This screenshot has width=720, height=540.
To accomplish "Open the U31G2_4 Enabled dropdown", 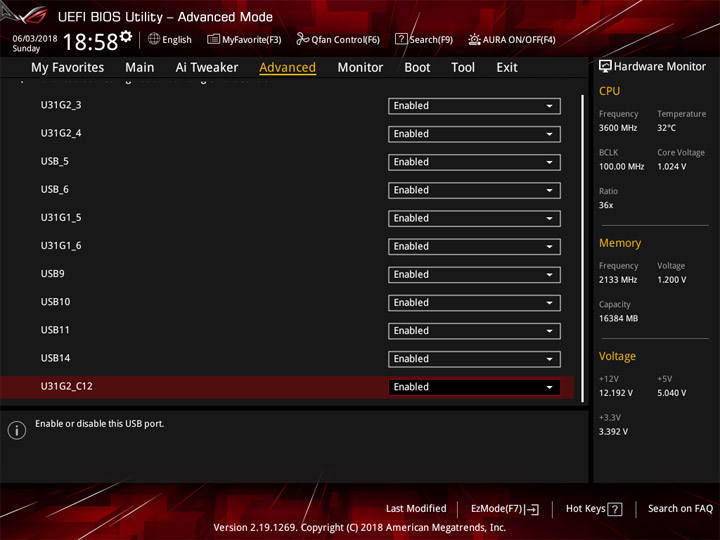I will tap(474, 134).
